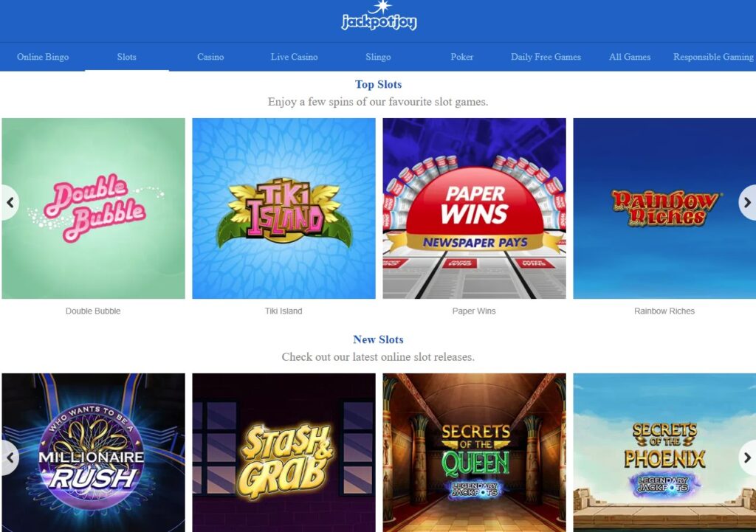
Task: Switch to the Slingo tab
Action: (378, 57)
